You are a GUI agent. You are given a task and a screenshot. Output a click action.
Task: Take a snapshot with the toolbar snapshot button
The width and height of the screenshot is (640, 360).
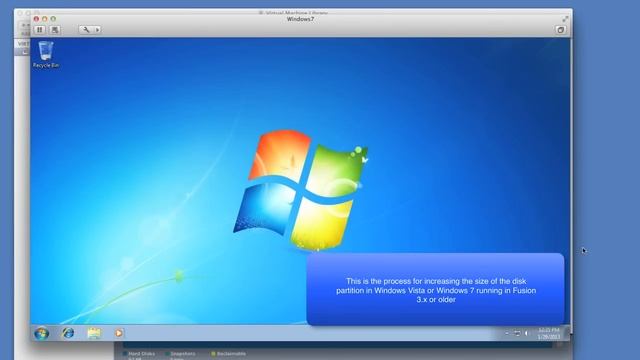click(55, 29)
